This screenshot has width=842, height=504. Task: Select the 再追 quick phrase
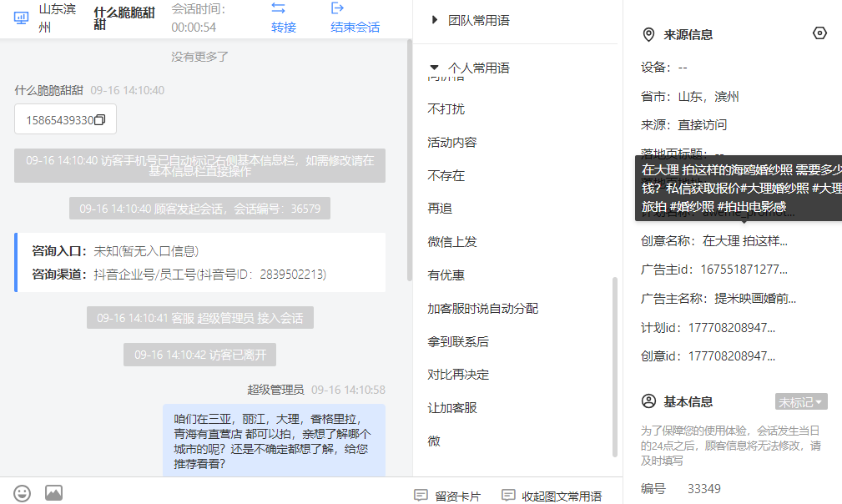tap(440, 209)
